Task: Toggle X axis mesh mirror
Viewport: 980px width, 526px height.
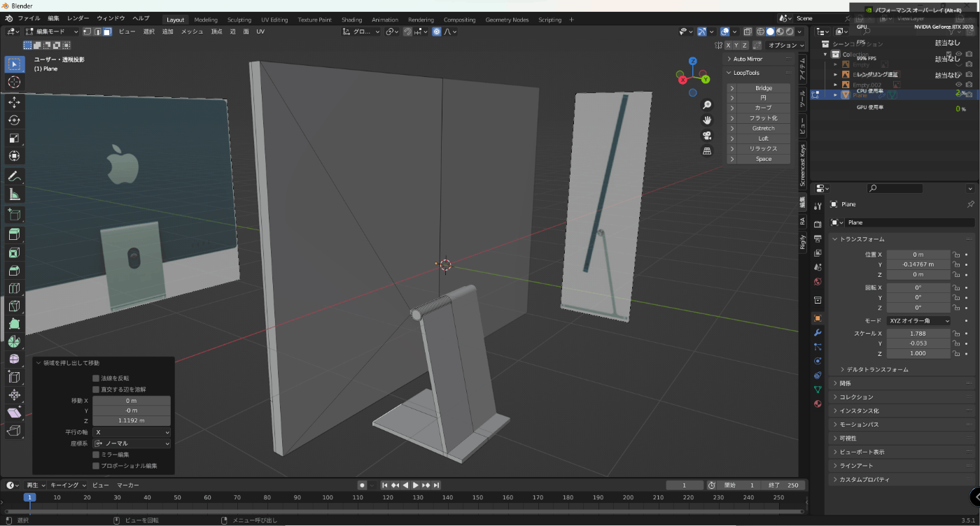Action: pyautogui.click(x=728, y=45)
